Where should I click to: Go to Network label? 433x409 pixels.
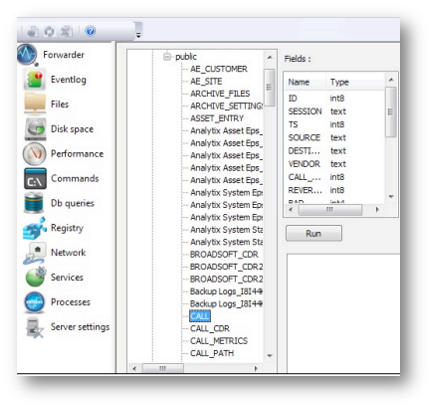click(68, 253)
